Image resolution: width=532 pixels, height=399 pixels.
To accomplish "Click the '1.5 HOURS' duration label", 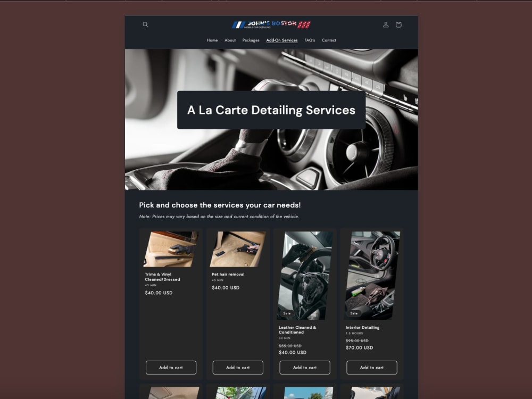I will 354,333.
